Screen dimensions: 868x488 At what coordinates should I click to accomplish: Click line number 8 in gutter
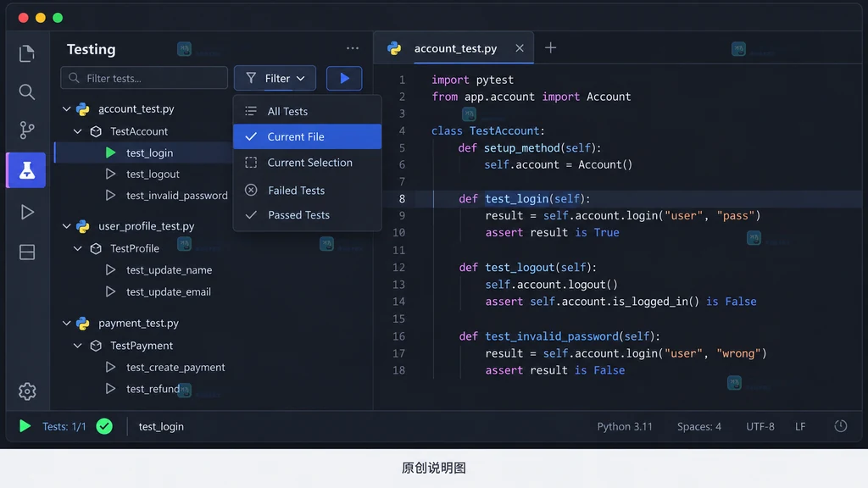pos(402,198)
